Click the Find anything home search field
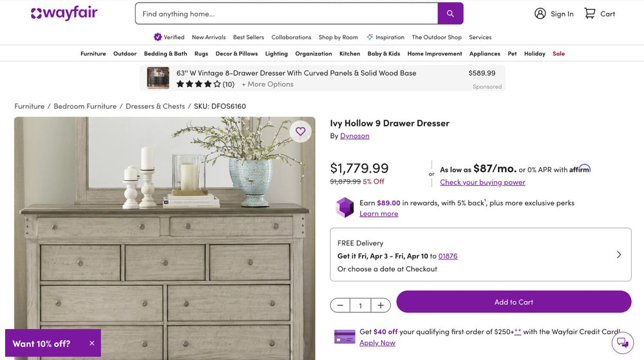The width and height of the screenshot is (644, 360). [x=287, y=14]
